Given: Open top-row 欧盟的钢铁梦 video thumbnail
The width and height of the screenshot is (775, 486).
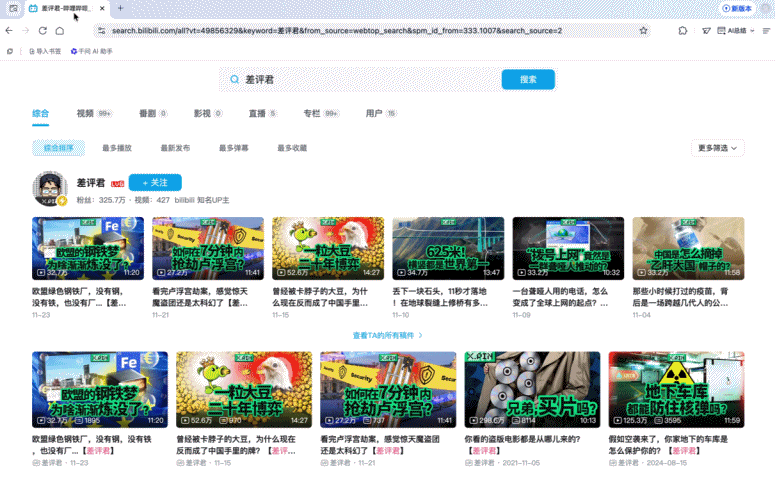Looking at the screenshot, I should (x=88, y=248).
